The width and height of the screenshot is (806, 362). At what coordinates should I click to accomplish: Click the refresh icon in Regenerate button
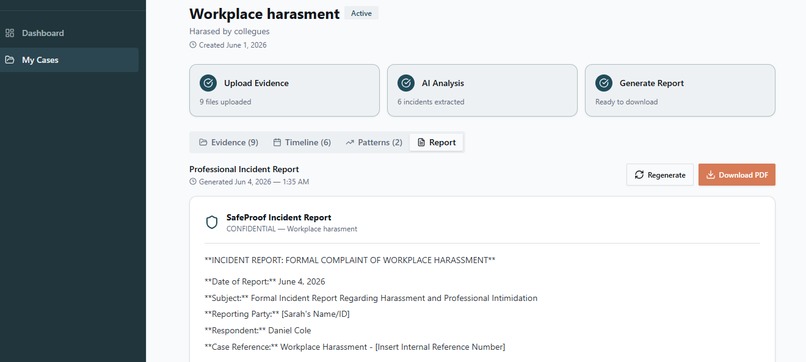point(639,175)
